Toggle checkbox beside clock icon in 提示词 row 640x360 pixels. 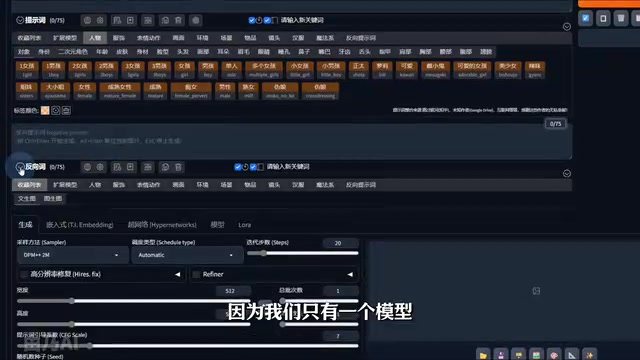pos(252,20)
